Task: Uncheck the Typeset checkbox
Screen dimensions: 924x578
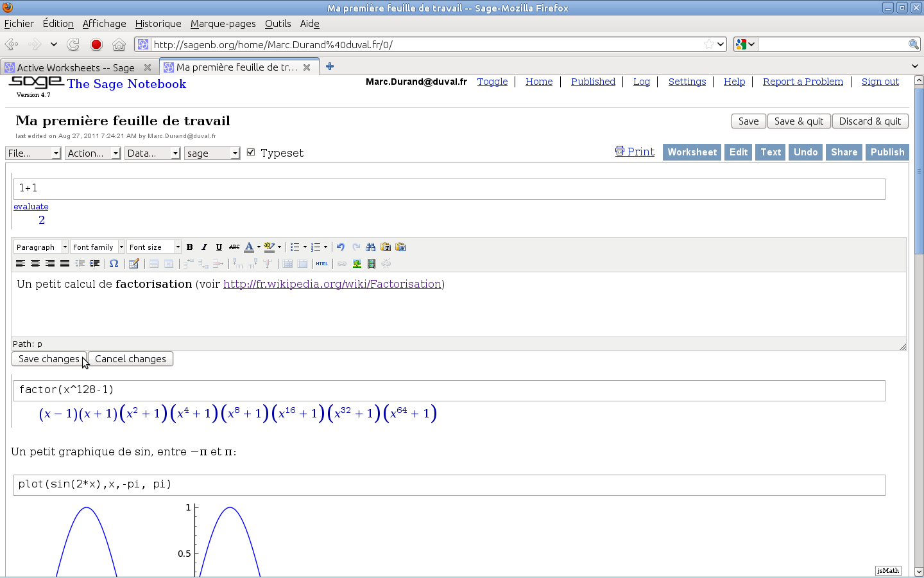Action: 251,153
